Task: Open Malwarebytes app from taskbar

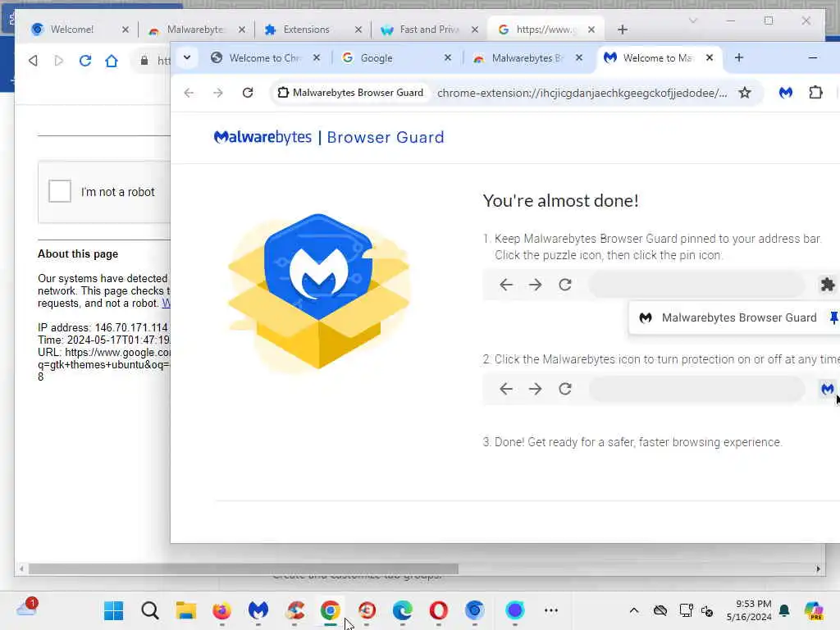Action: coord(258,610)
